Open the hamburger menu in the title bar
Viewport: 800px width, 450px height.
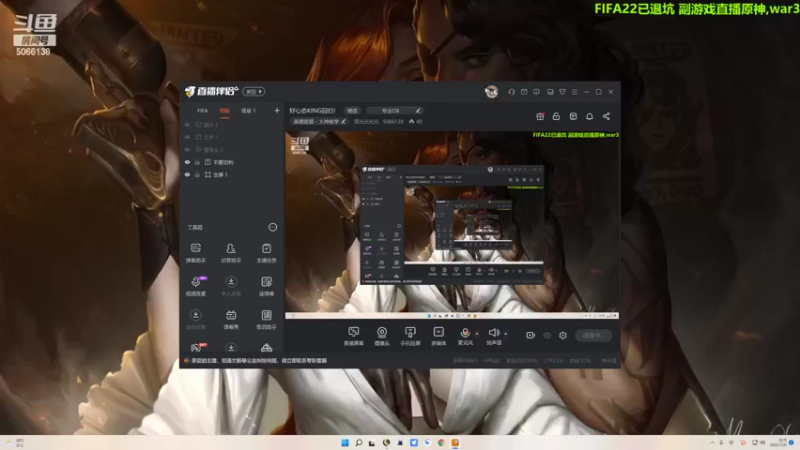[x=574, y=92]
